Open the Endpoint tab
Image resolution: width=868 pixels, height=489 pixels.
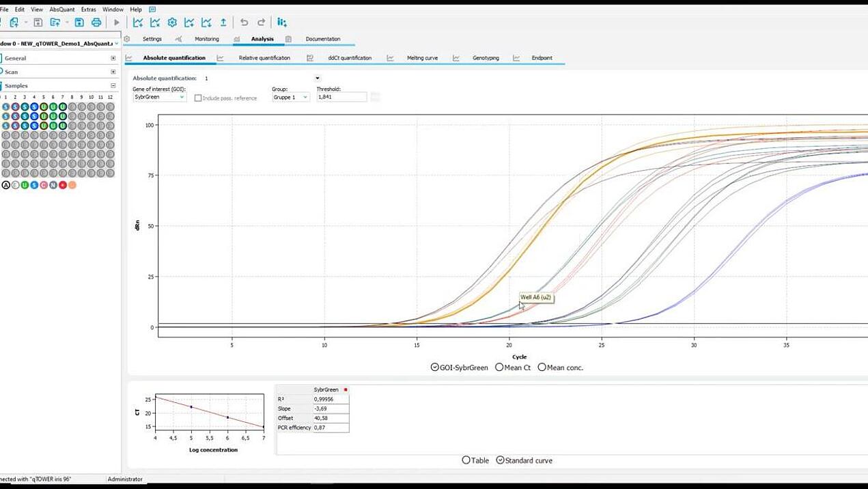(542, 58)
